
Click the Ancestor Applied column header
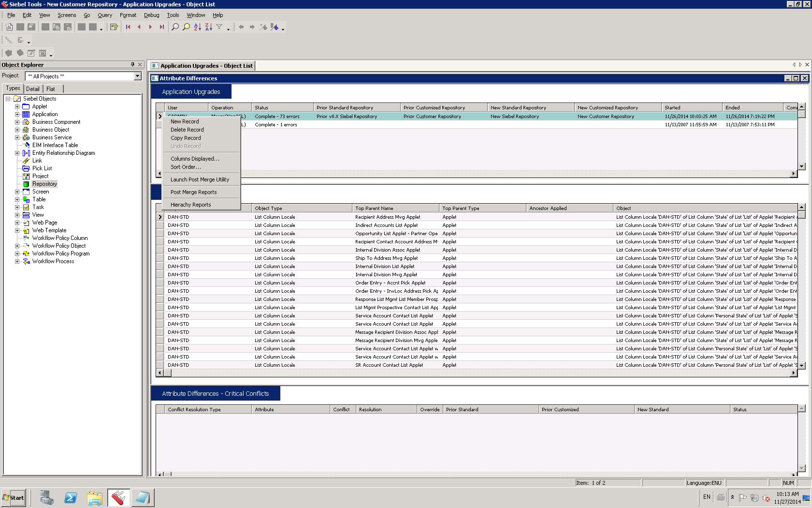coord(570,209)
